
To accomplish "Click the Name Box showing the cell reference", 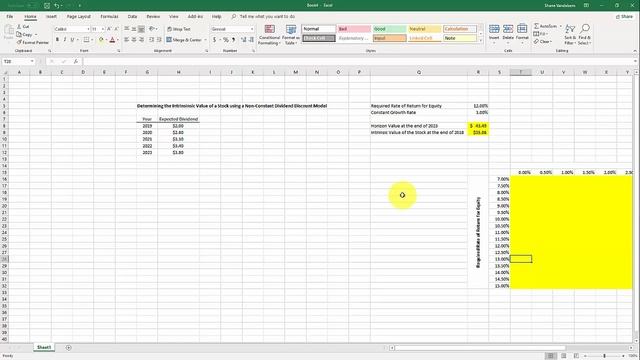I will tap(19, 61).
